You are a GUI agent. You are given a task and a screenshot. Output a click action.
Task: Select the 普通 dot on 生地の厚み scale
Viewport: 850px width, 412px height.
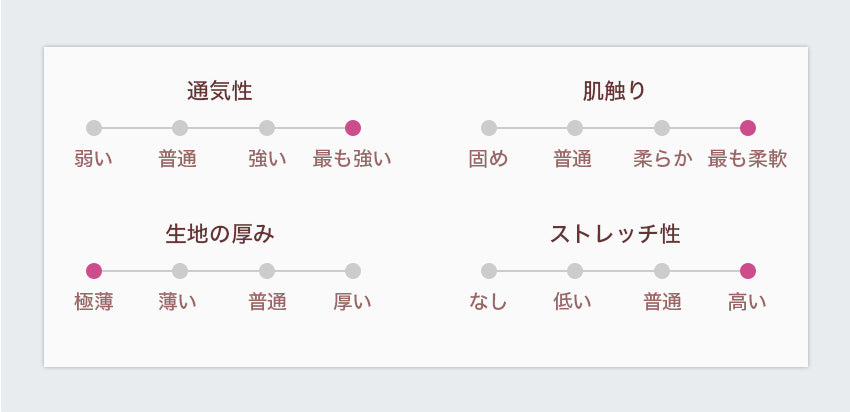click(267, 271)
